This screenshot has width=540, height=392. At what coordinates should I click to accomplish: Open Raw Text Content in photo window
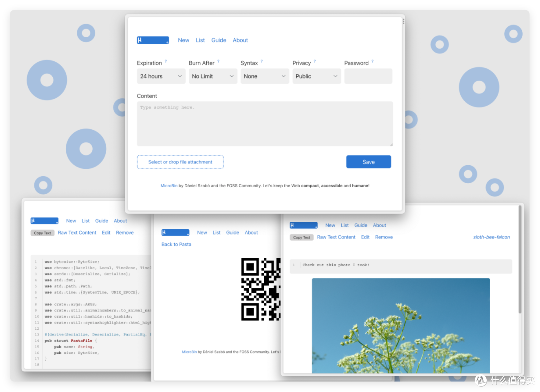(336, 237)
